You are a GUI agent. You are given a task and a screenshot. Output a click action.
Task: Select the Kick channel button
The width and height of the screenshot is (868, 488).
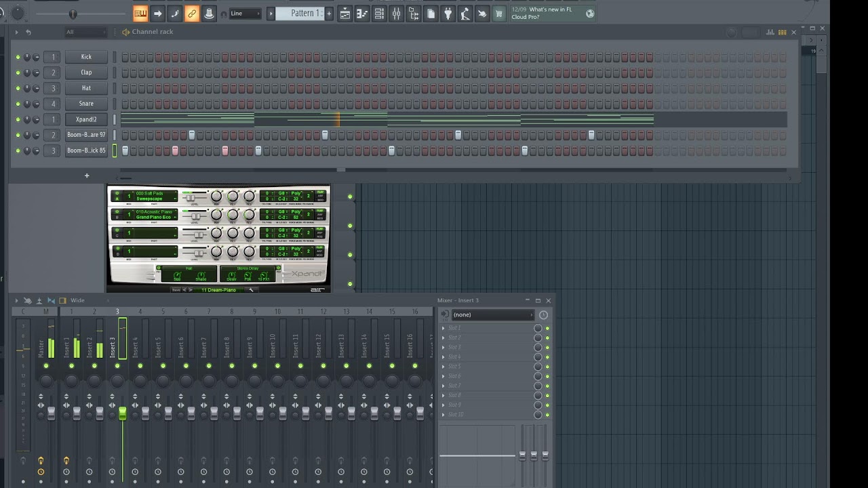click(x=86, y=57)
